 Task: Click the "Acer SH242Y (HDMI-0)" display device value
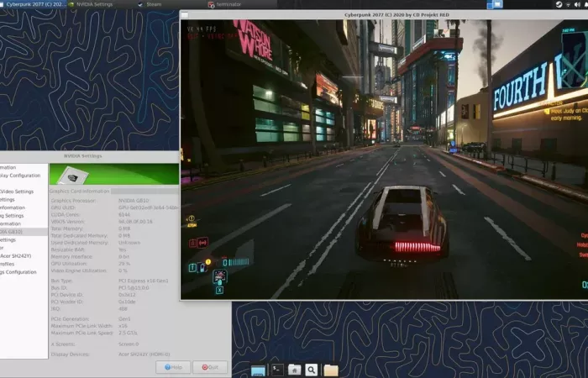pyautogui.click(x=144, y=354)
